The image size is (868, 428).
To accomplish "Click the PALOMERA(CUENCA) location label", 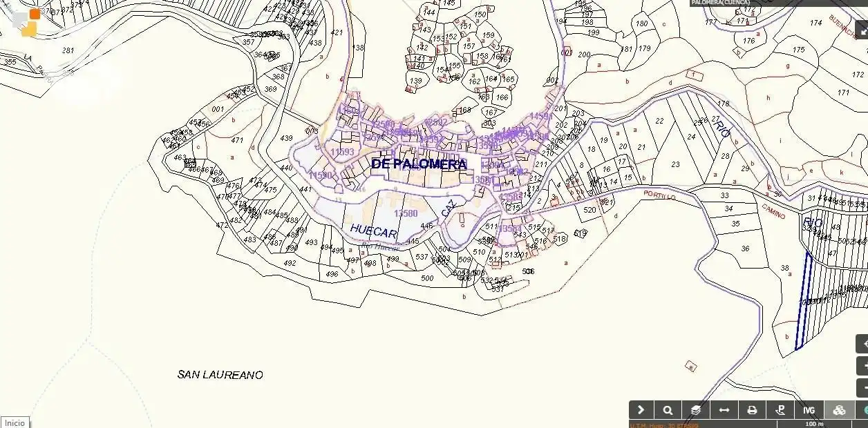I will [x=719, y=3].
